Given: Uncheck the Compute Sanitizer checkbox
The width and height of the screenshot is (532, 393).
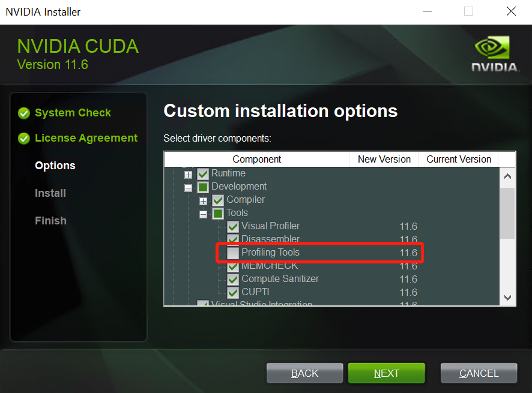Looking at the screenshot, I should pos(233,280).
